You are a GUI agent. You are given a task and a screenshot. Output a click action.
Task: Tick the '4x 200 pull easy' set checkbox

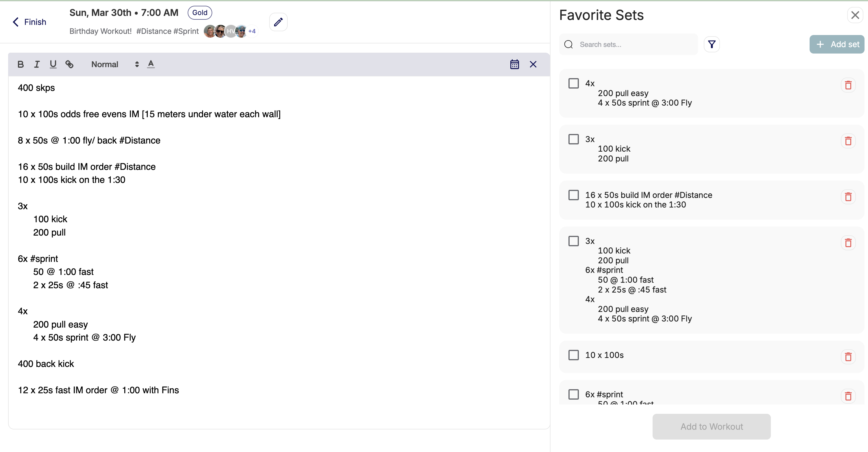click(x=573, y=83)
